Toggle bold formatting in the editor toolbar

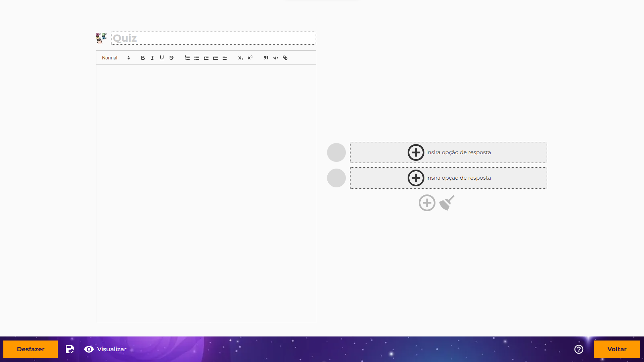point(143,58)
